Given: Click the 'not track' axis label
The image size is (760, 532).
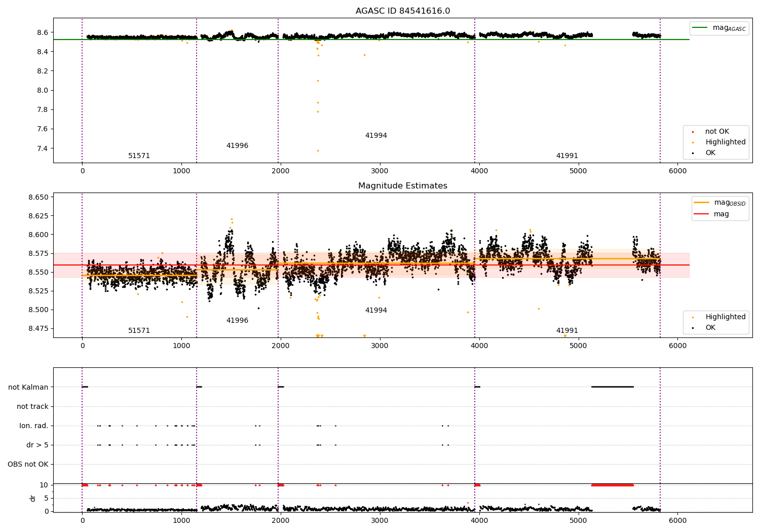Looking at the screenshot, I should [32, 407].
